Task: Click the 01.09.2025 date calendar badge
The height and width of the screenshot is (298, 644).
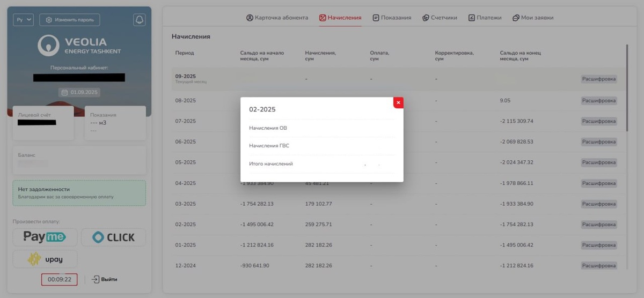Action: point(79,92)
